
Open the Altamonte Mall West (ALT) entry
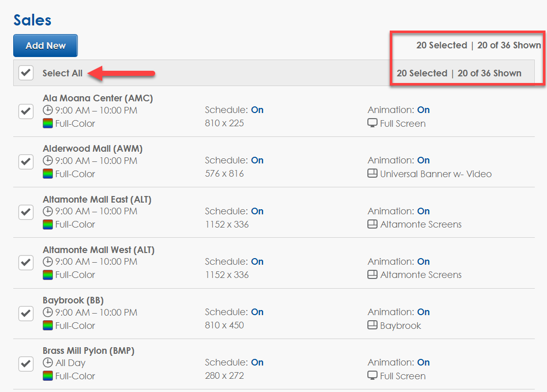[x=98, y=250]
